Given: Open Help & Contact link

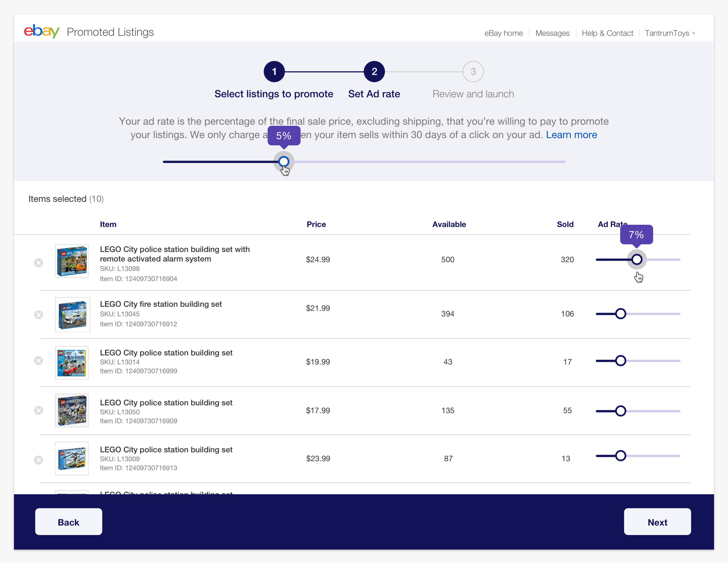Looking at the screenshot, I should pos(607,33).
